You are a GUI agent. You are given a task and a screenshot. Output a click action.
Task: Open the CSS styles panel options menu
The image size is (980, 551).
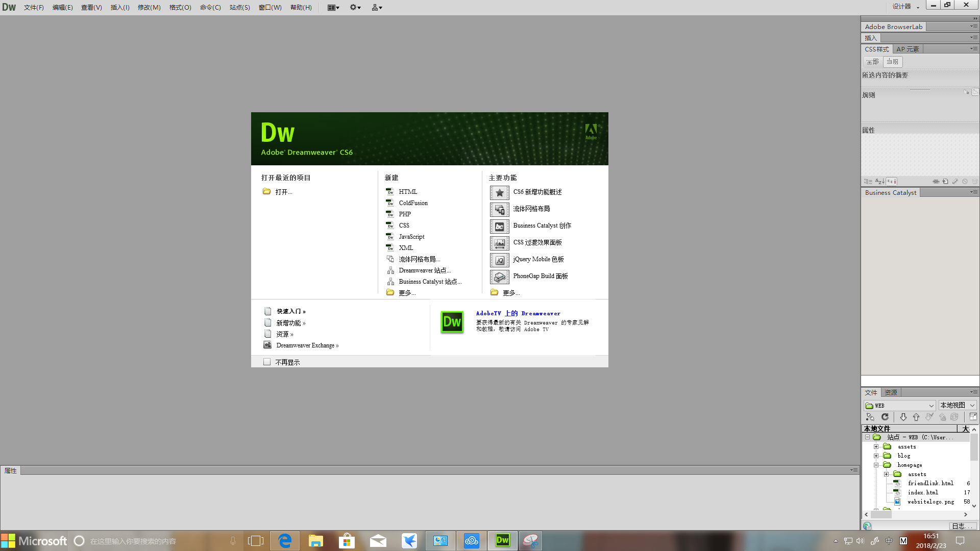[974, 49]
